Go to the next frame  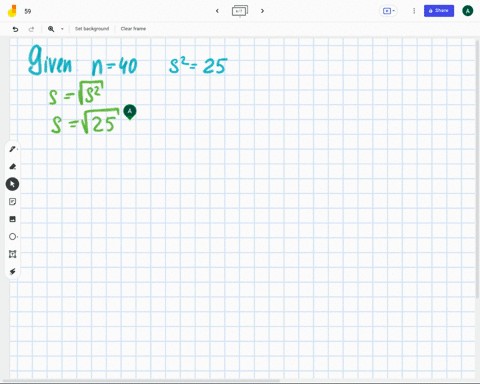click(262, 11)
